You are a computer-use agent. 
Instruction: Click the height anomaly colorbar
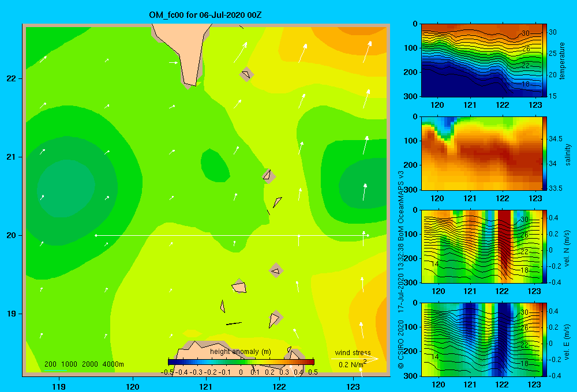point(241,362)
